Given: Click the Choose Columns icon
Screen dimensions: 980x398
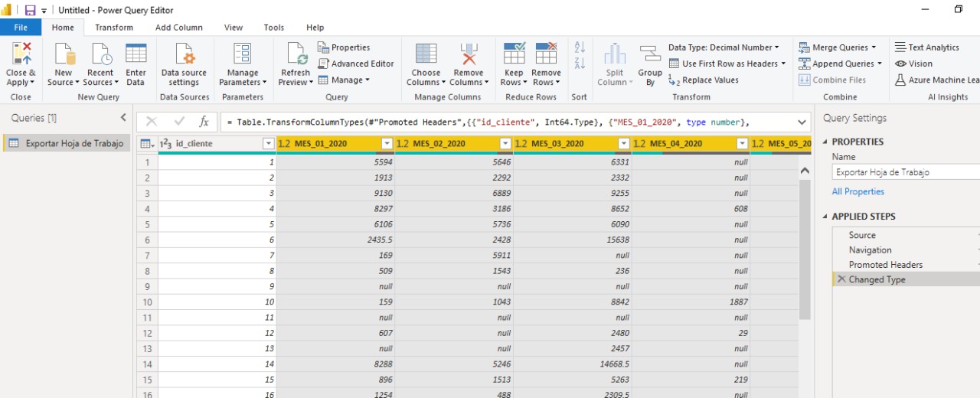Looking at the screenshot, I should [426, 54].
